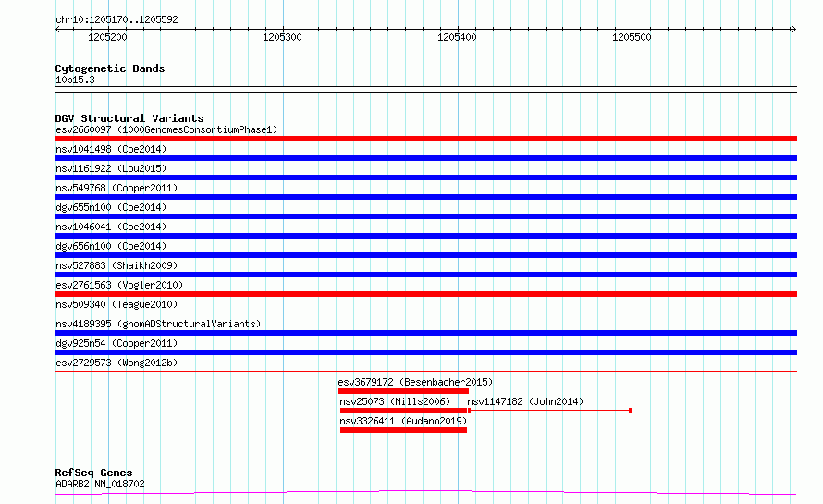The image size is (823, 504).
Task: Click the blue bar under dgv925n54
Action: pos(425,352)
